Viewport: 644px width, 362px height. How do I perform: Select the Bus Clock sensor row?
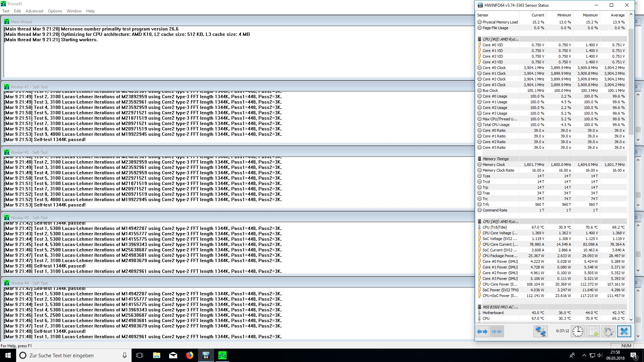[551, 90]
